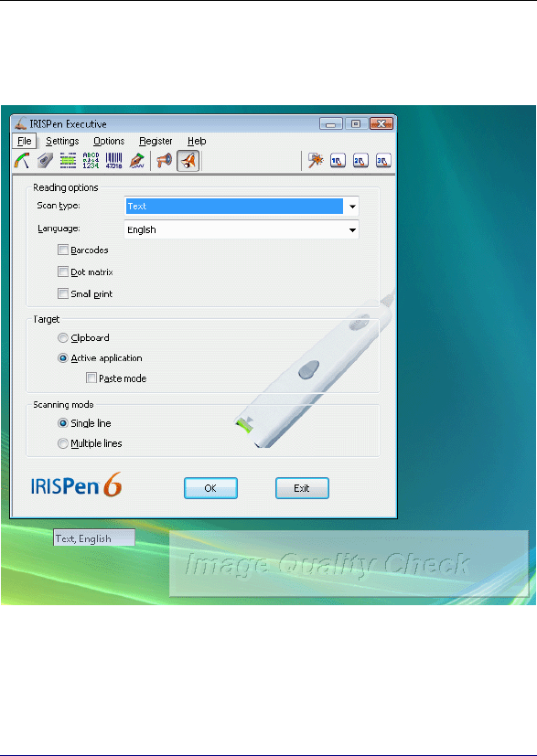Select the Clipboard target option
This screenshot has width=537, height=756.
pyautogui.click(x=63, y=338)
